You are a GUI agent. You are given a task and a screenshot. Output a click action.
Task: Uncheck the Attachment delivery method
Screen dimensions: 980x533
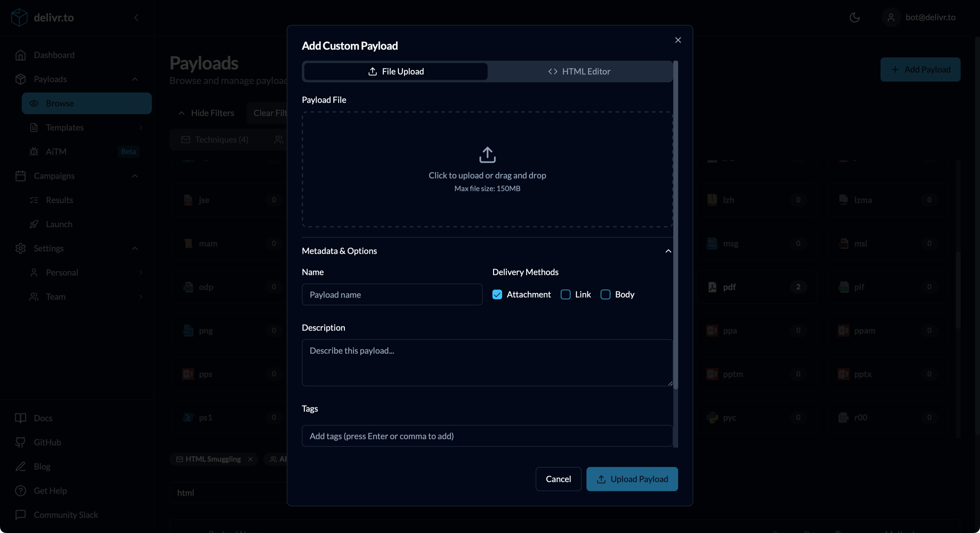coord(497,294)
